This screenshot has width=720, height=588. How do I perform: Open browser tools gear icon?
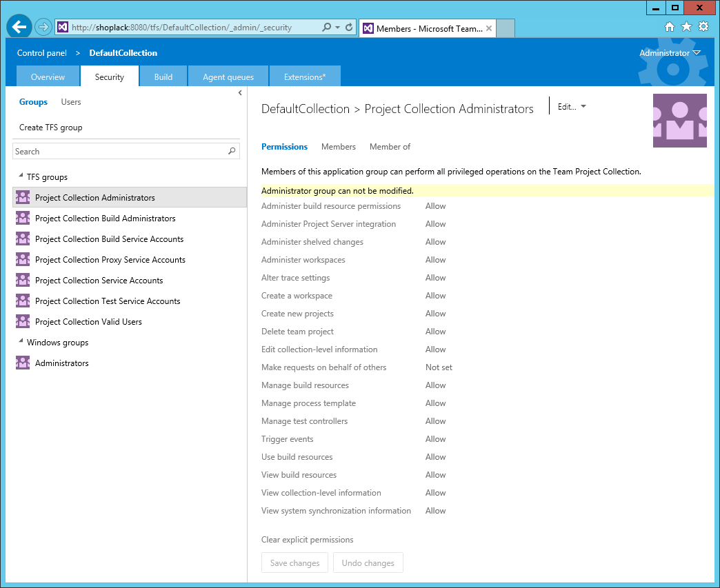703,27
